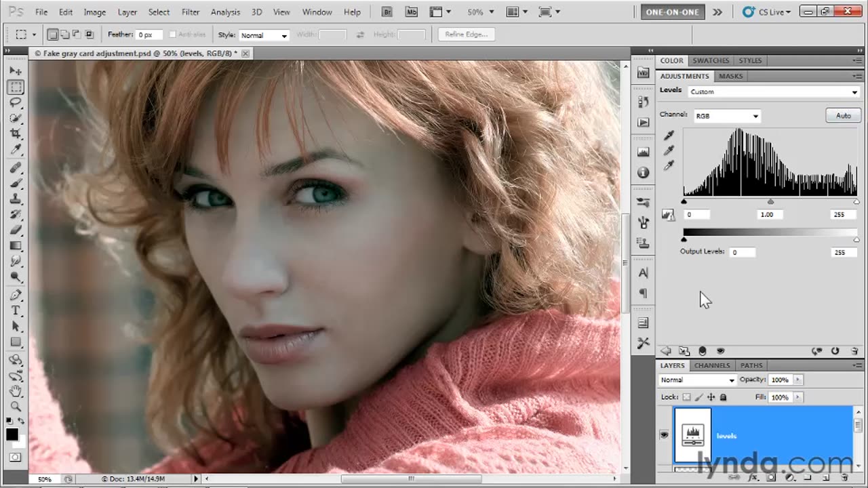Viewport: 868px width, 488px height.
Task: Open the Channel RGB dropdown
Action: pos(726,116)
